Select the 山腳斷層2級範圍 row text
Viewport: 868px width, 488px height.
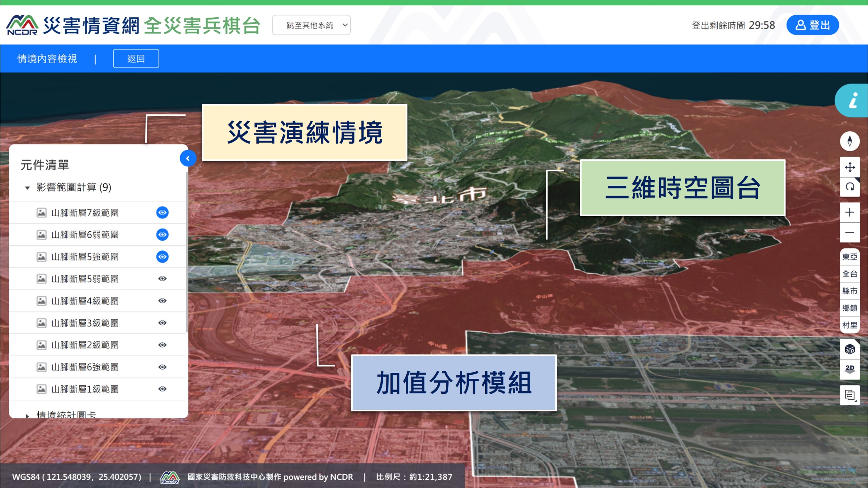(85, 345)
